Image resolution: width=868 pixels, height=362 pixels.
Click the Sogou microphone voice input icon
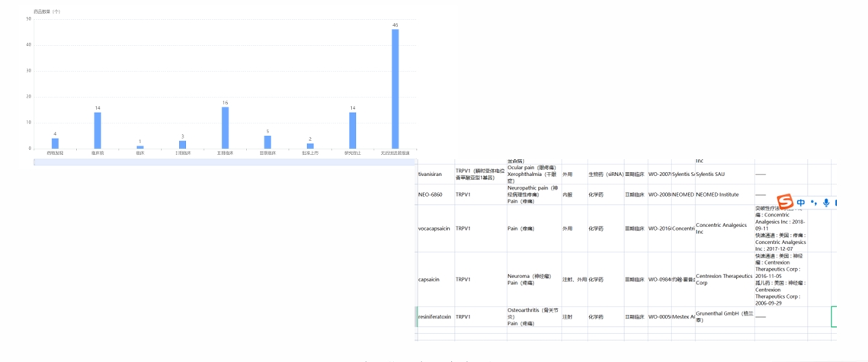click(x=826, y=203)
